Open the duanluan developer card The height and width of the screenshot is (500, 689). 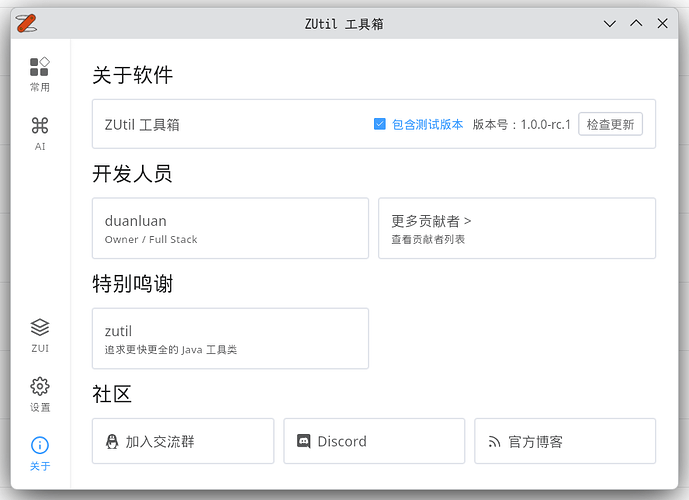pyautogui.click(x=230, y=228)
